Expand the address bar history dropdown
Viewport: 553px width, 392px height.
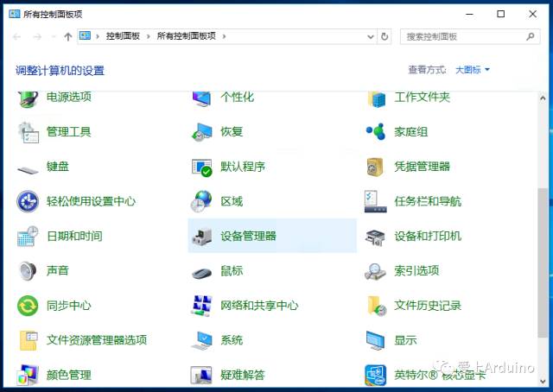click(x=371, y=36)
